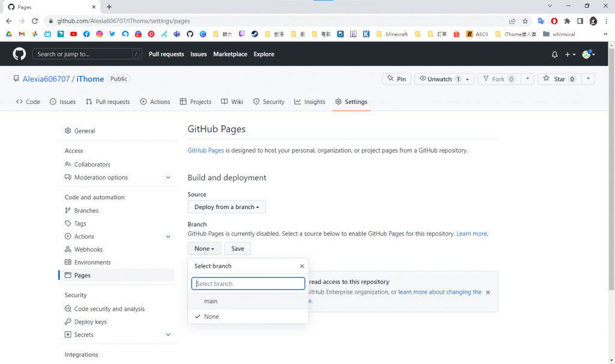Star the iThome repository

click(x=559, y=79)
